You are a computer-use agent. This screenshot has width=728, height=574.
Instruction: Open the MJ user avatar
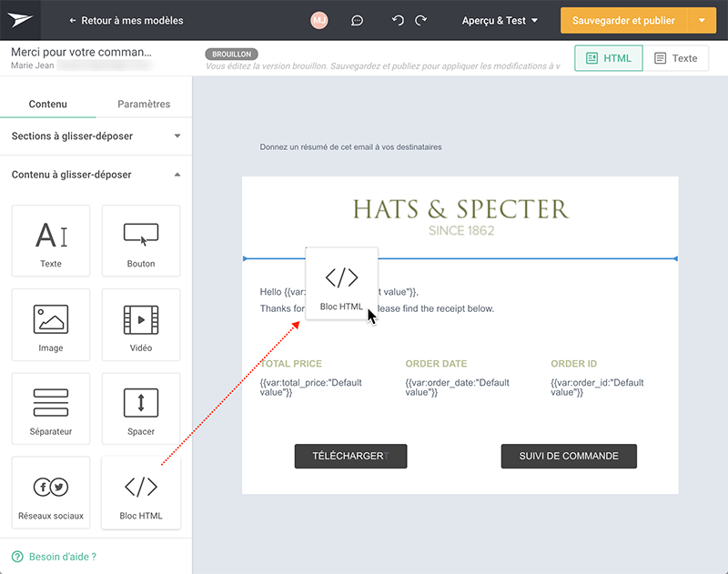coord(319,20)
